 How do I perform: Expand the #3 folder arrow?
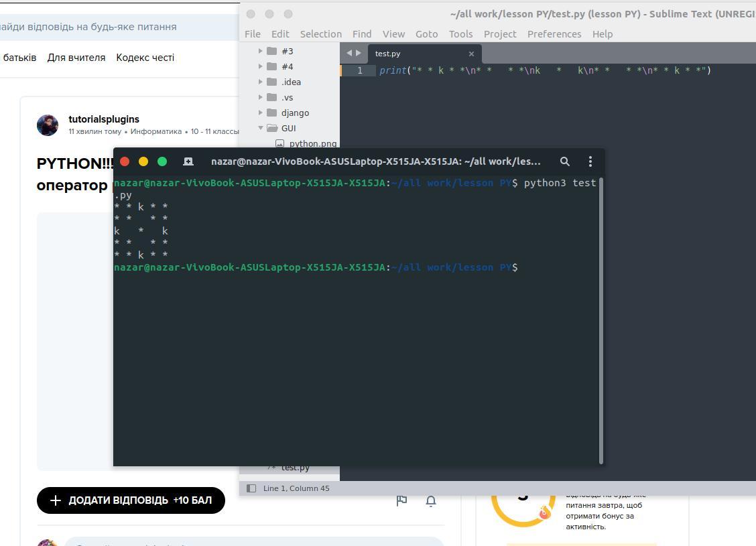261,51
